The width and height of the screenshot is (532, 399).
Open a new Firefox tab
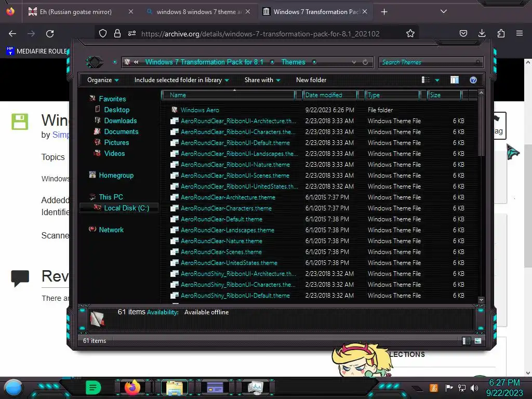point(384,12)
